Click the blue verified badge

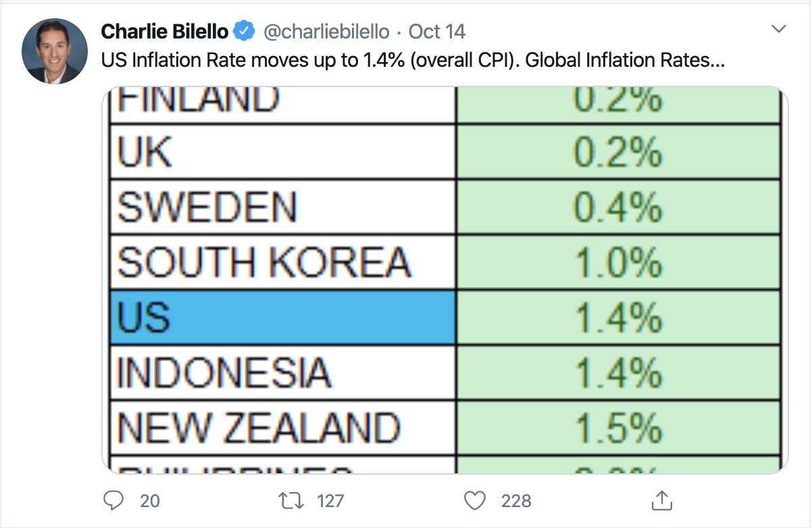coord(243,31)
